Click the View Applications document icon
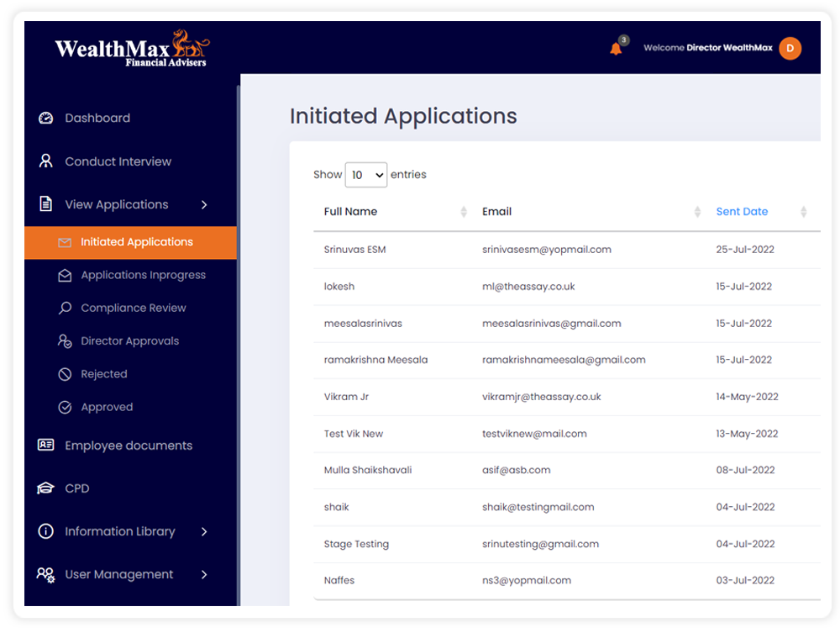This screenshot has width=840, height=633. 46,204
